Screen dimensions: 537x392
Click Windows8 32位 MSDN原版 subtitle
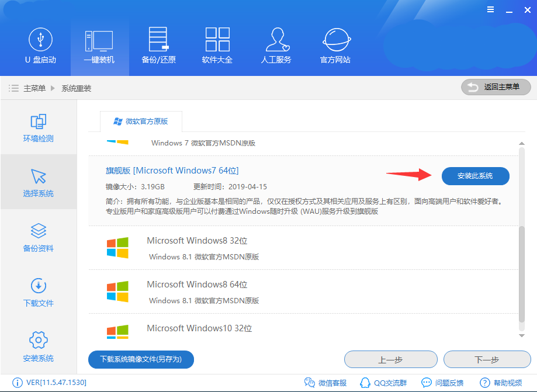[x=204, y=257]
